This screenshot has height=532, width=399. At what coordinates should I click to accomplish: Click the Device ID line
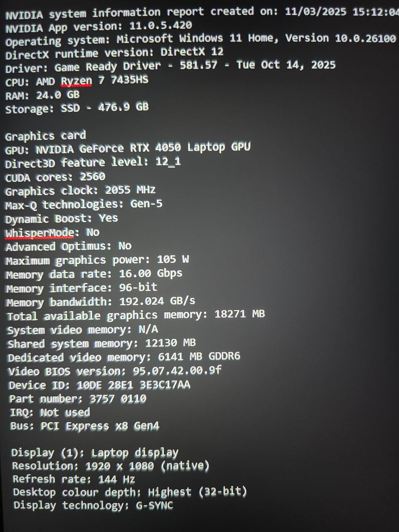click(99, 385)
